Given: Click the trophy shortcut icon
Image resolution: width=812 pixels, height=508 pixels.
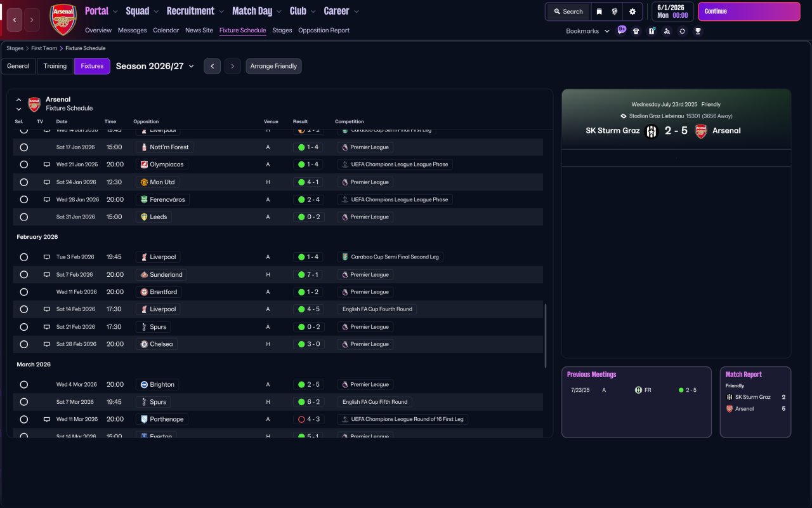Looking at the screenshot, I should coord(698,31).
